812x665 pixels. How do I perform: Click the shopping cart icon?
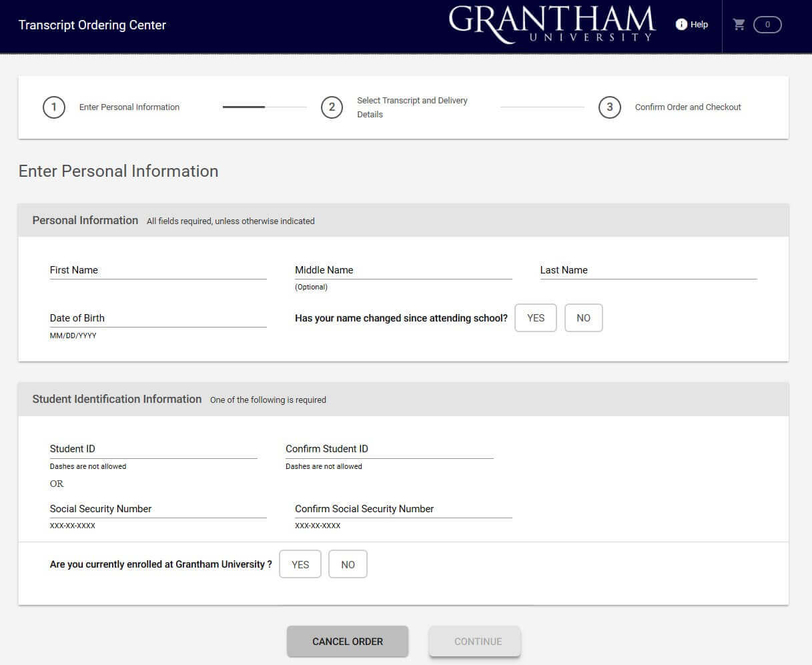(x=739, y=23)
